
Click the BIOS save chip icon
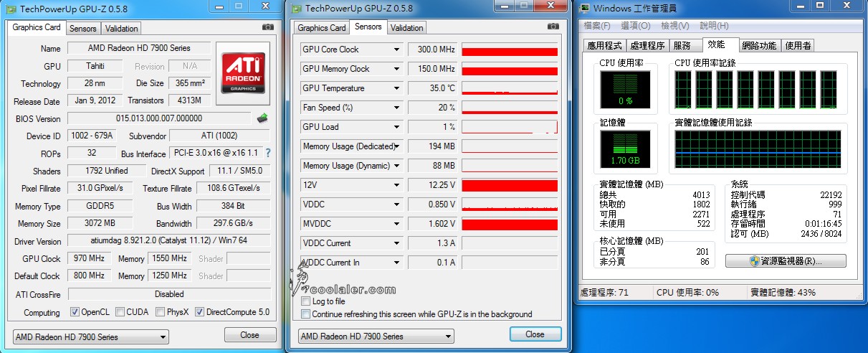coord(262,118)
